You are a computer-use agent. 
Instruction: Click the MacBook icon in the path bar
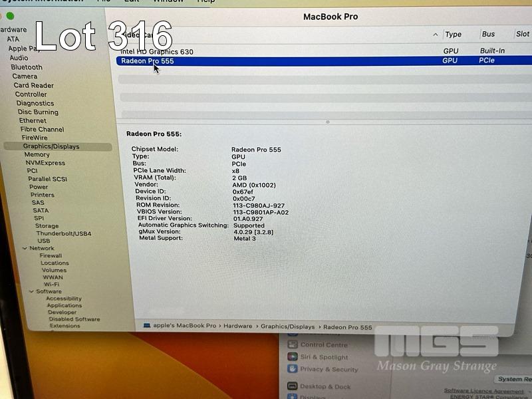click(147, 326)
